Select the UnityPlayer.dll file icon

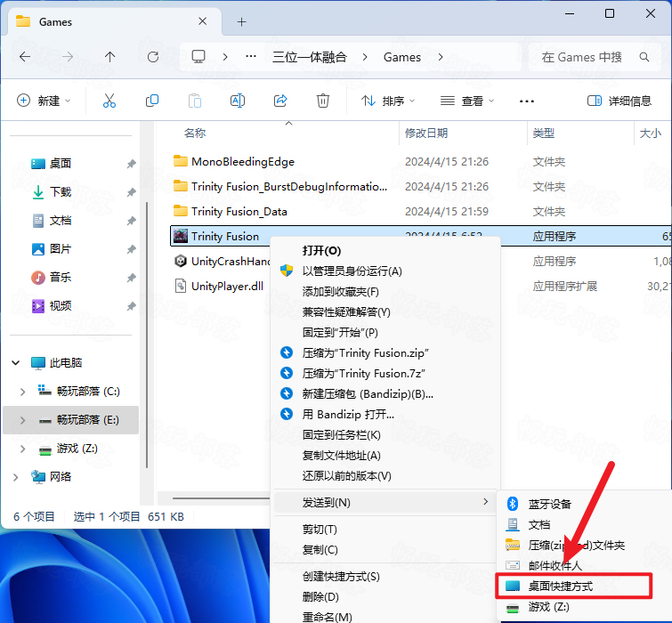pyautogui.click(x=181, y=286)
